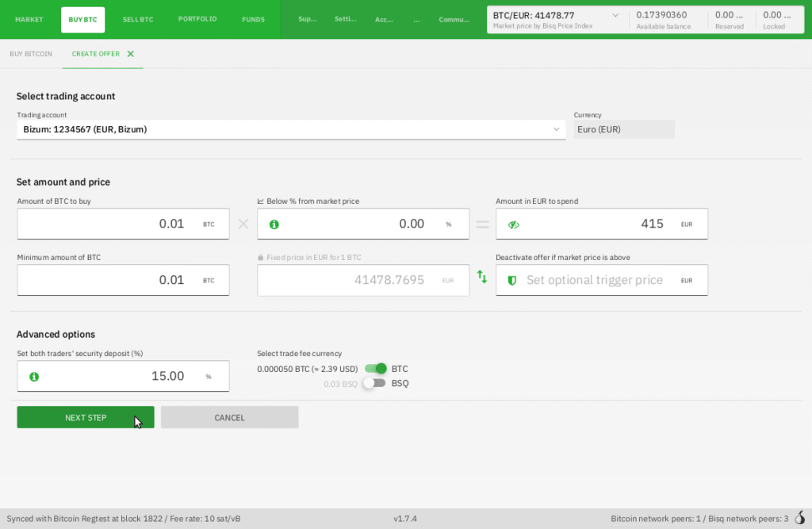The width and height of the screenshot is (812, 529).
Task: Click the security deposit percentage field
Action: (x=123, y=376)
